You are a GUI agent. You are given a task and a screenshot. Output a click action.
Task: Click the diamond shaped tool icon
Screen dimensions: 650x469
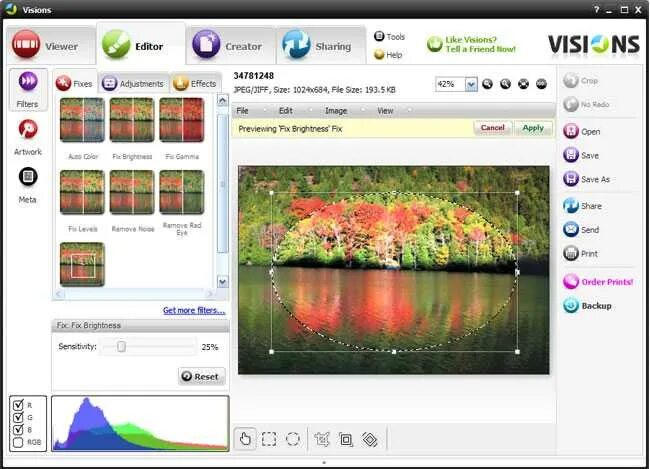coord(369,439)
